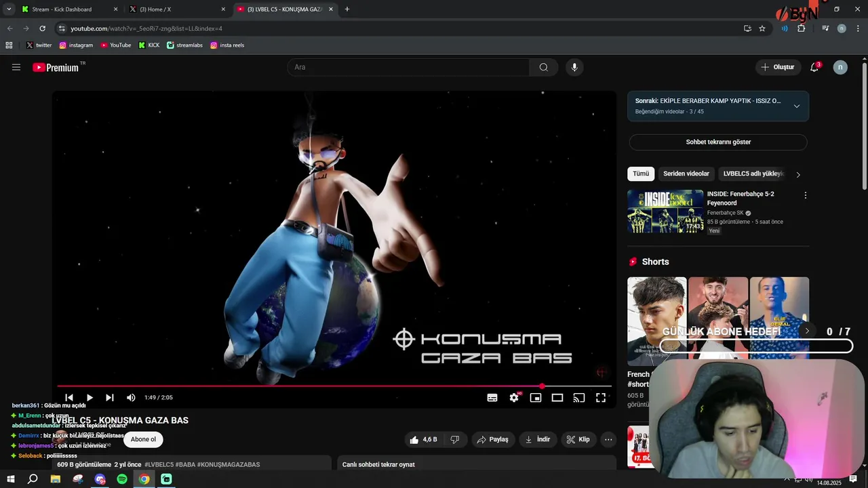Open YouTube notifications bell

coord(814,67)
